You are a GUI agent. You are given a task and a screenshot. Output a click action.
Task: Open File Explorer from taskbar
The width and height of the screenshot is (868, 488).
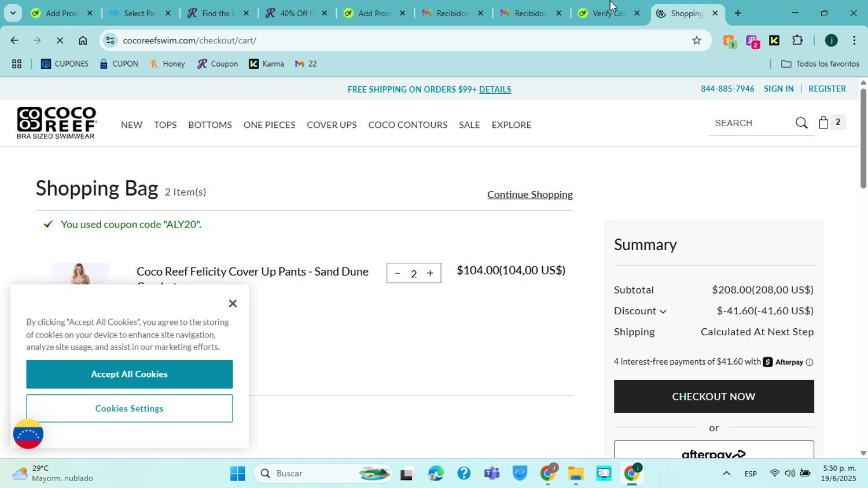[x=576, y=474]
